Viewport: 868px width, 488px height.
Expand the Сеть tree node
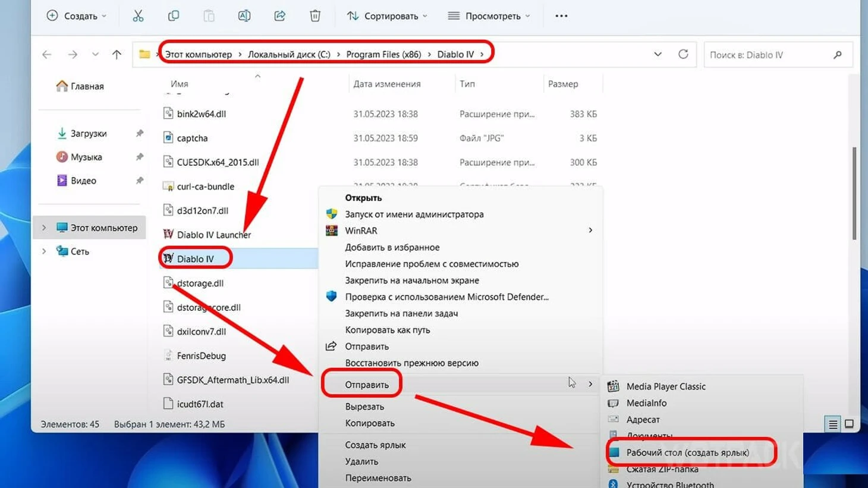click(x=44, y=251)
